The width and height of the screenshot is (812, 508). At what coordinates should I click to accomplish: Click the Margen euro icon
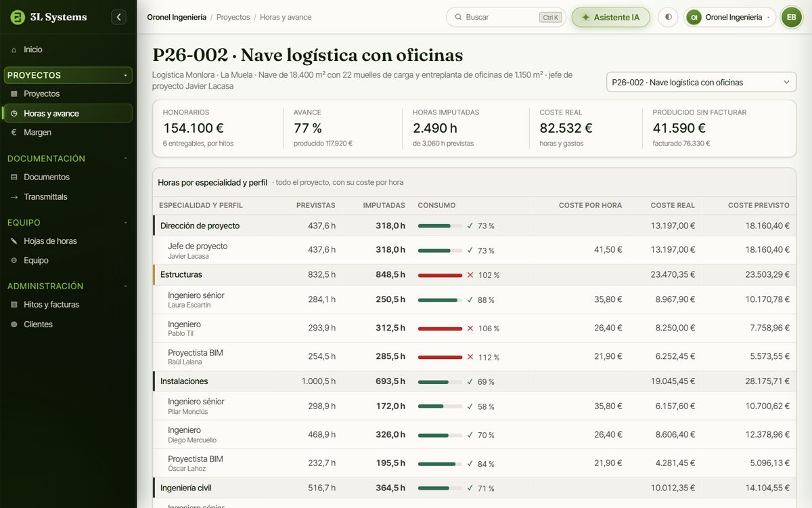[14, 132]
